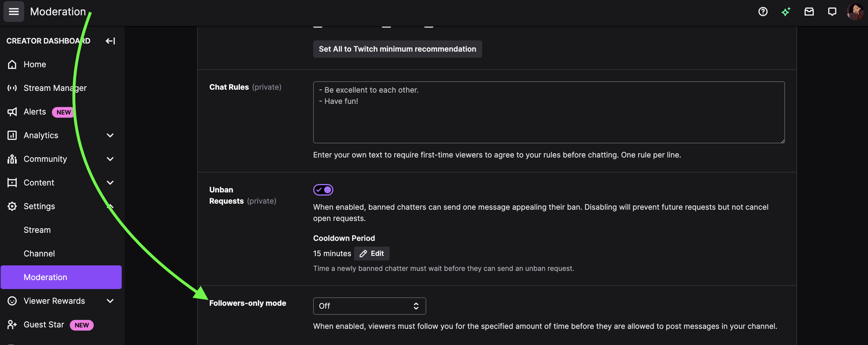Edit the Cooldown Period

tap(372, 253)
